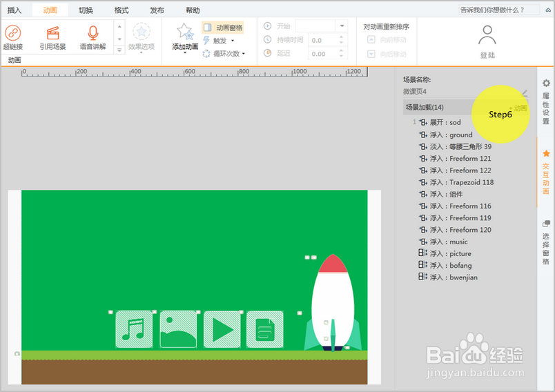The image size is (555, 392).
Task: Switch to the Insert (插入) tab
Action: [x=14, y=10]
